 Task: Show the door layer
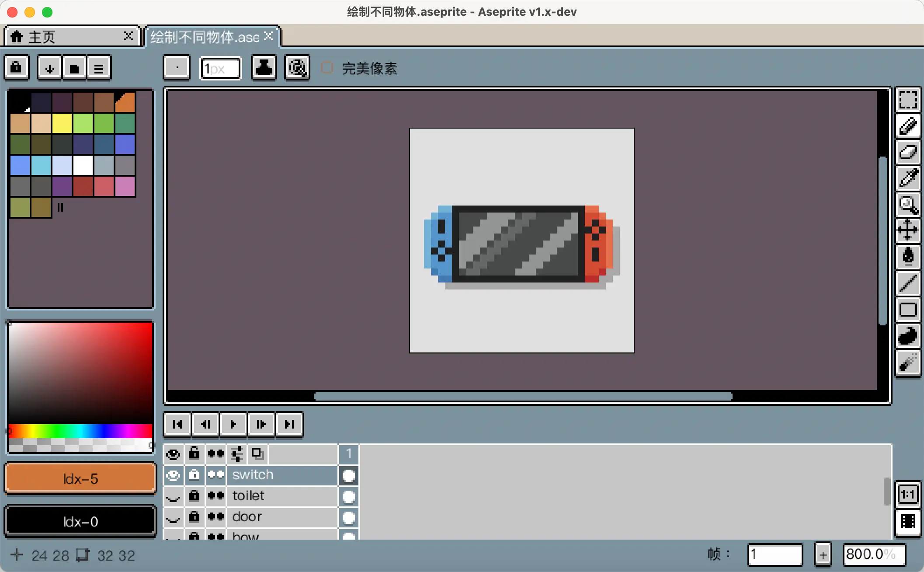coord(174,517)
